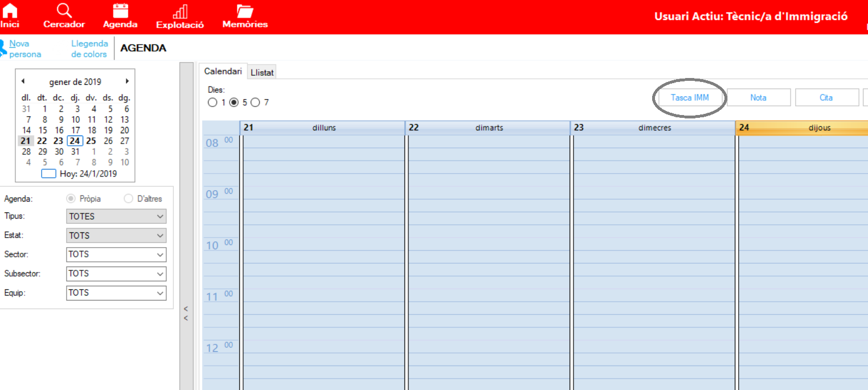Expand the Sector dropdown

click(x=160, y=254)
